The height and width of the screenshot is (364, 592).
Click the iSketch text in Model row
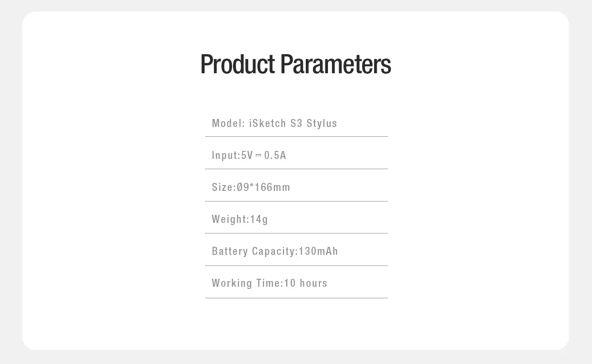pyautogui.click(x=268, y=123)
